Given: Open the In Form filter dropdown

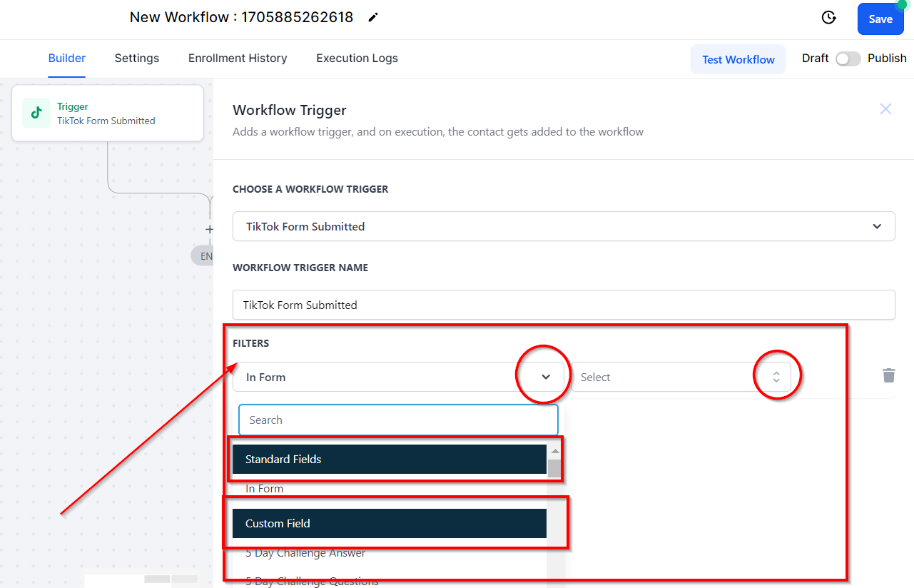Looking at the screenshot, I should click(398, 377).
